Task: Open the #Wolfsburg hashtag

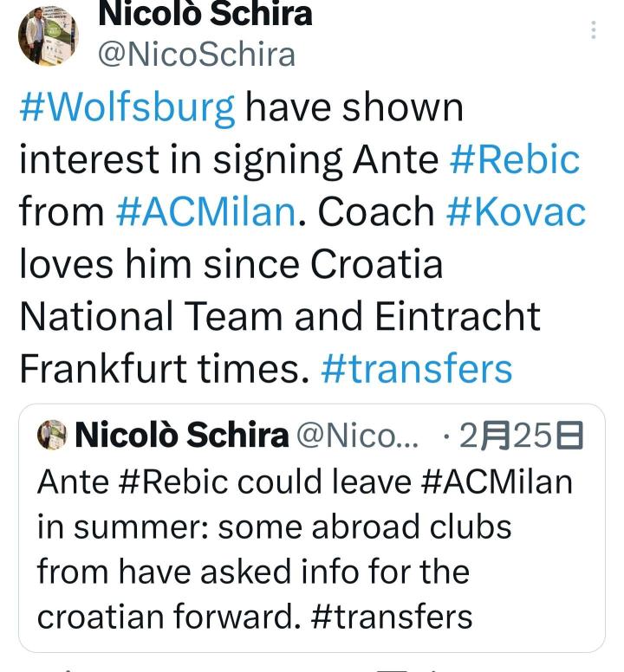Action: tap(127, 107)
